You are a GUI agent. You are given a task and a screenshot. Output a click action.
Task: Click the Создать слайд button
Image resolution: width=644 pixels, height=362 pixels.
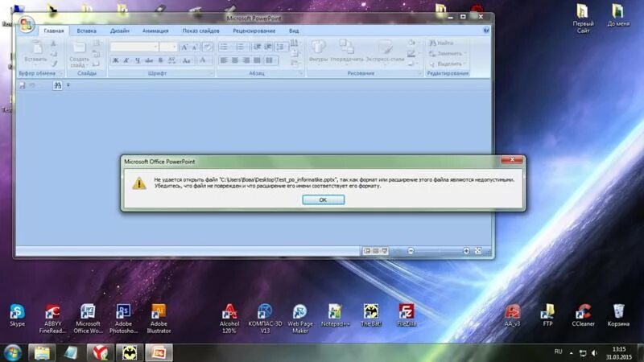click(x=79, y=55)
